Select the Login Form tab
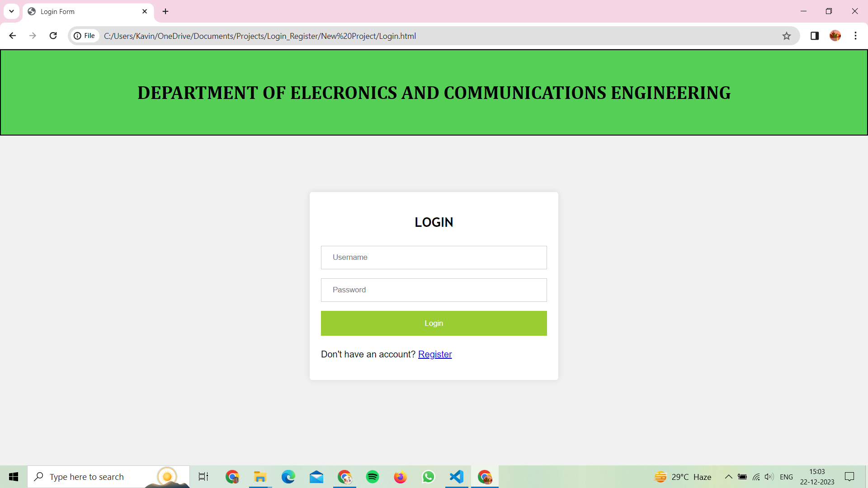This screenshot has width=868, height=488. [x=81, y=11]
